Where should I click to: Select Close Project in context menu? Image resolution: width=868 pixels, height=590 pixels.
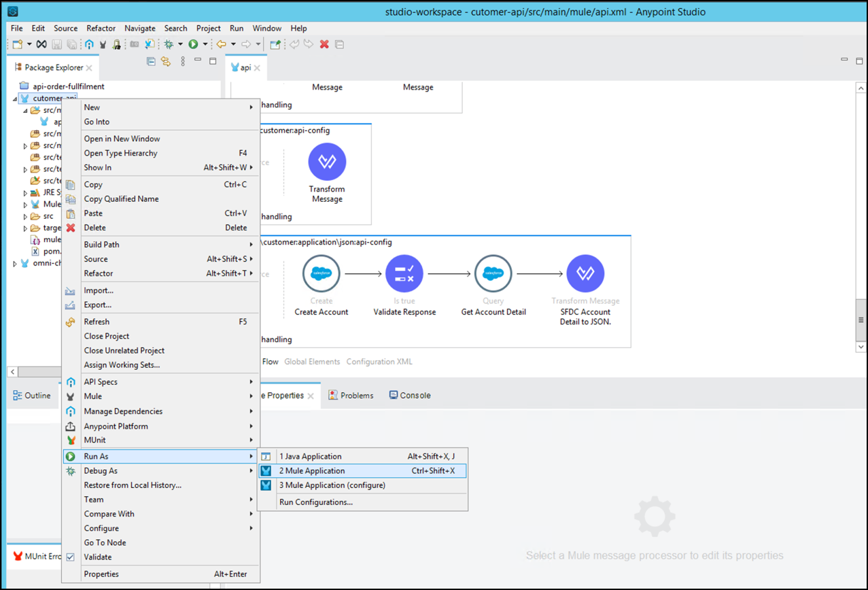click(160, 336)
